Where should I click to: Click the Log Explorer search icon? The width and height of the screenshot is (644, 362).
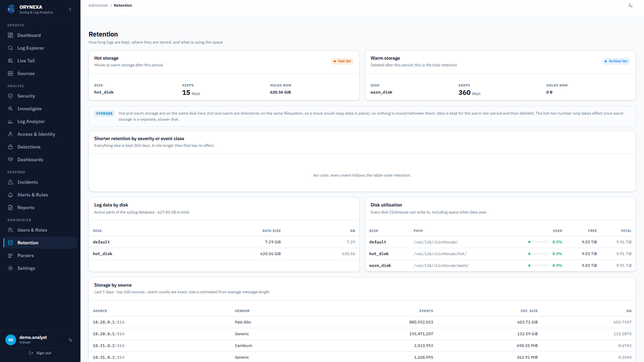pyautogui.click(x=10, y=48)
